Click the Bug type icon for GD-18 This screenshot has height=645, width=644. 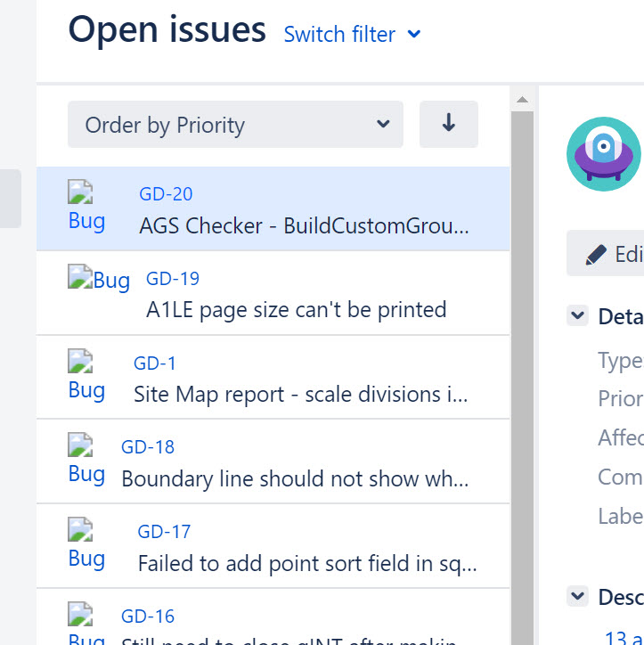[x=80, y=445]
